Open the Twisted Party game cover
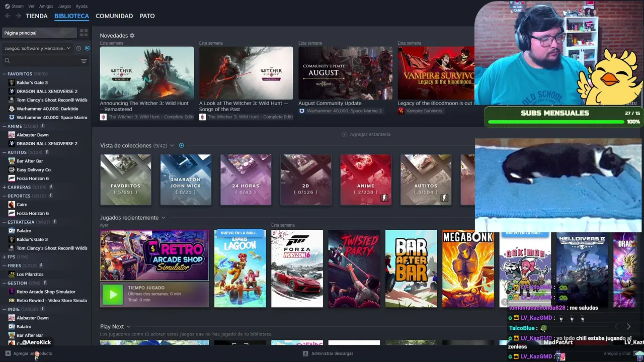 pos(354,268)
